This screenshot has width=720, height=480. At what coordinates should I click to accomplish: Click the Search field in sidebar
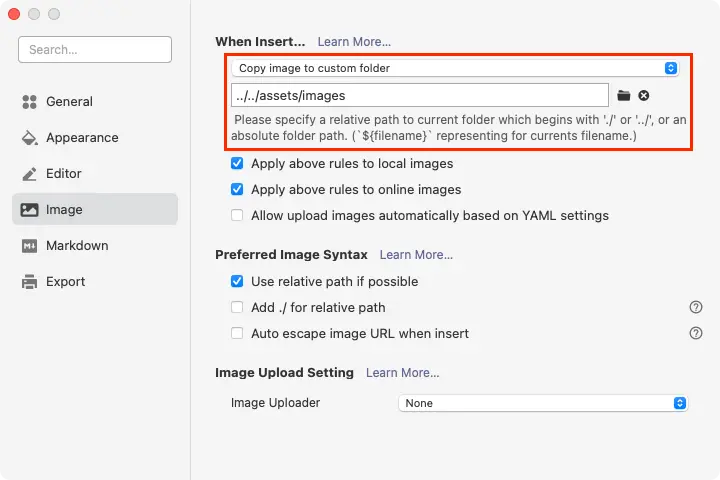click(95, 49)
